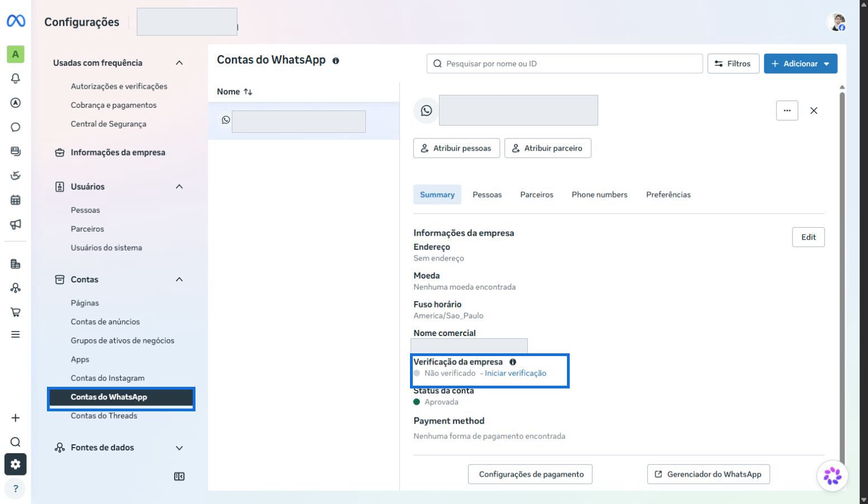This screenshot has width=868, height=504.
Task: Open the green 'A' business account avatar
Action: (x=16, y=54)
